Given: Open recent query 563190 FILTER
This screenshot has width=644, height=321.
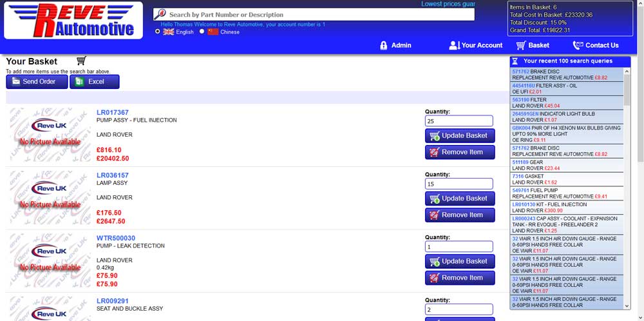Looking at the screenshot, I should tap(567, 102).
